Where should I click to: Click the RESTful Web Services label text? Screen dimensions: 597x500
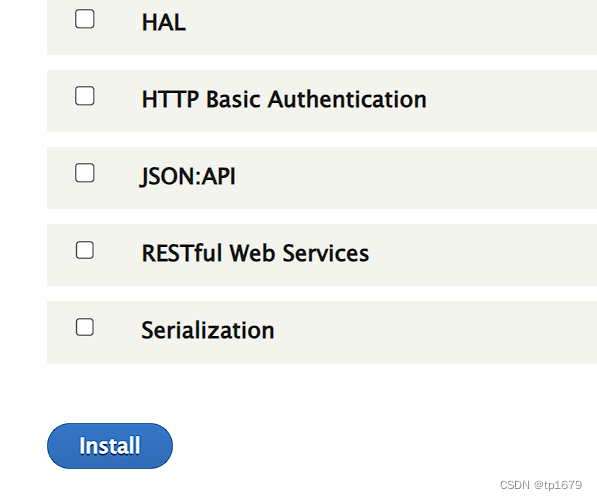(x=255, y=253)
